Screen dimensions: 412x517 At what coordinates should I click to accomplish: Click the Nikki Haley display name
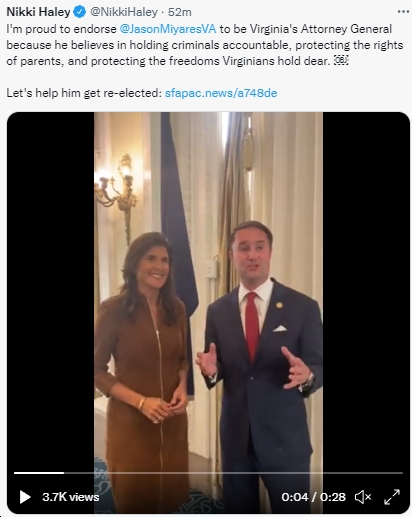(38, 12)
